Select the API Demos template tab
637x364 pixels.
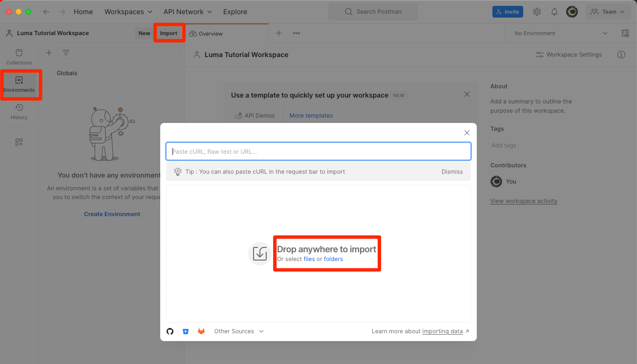(255, 116)
